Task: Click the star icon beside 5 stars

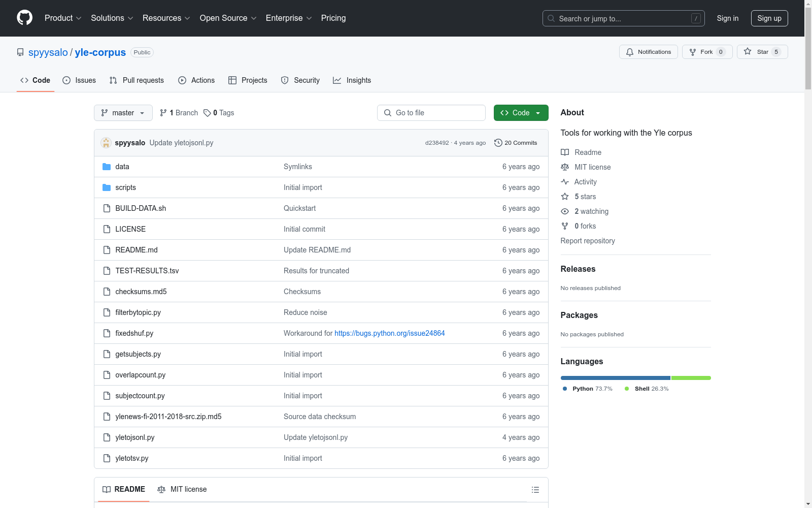Action: click(x=565, y=197)
